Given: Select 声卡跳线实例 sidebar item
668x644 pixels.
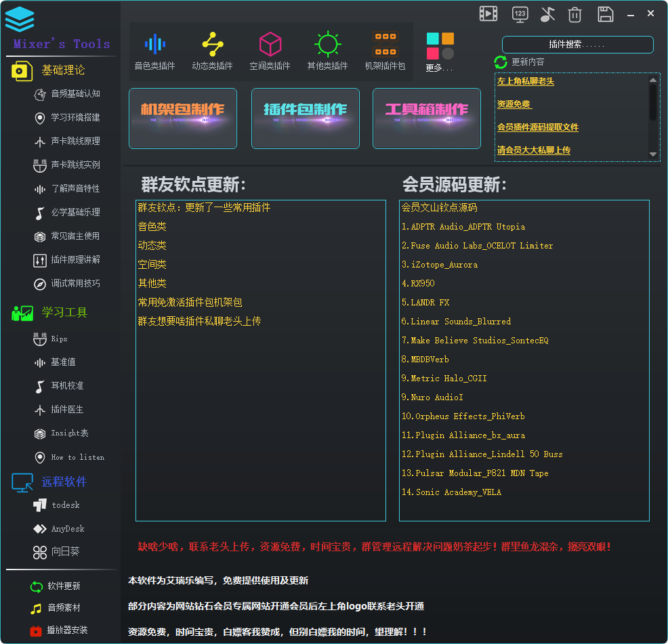Looking at the screenshot, I should point(67,165).
